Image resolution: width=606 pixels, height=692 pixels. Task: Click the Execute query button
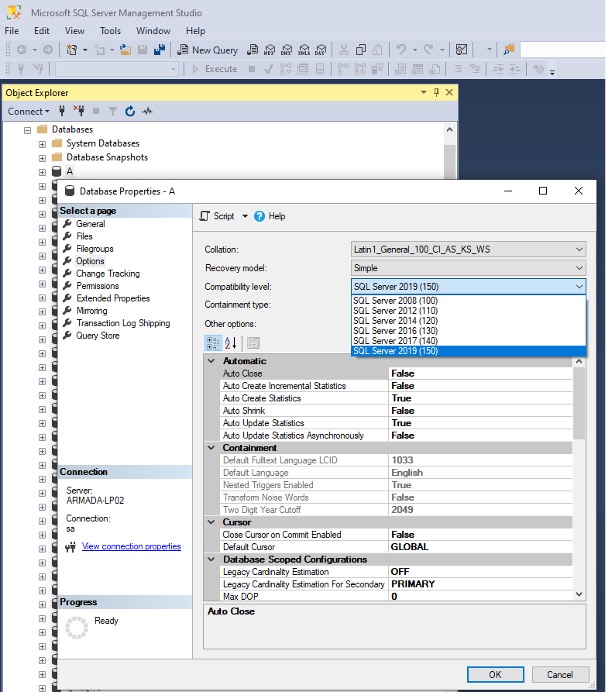215,69
